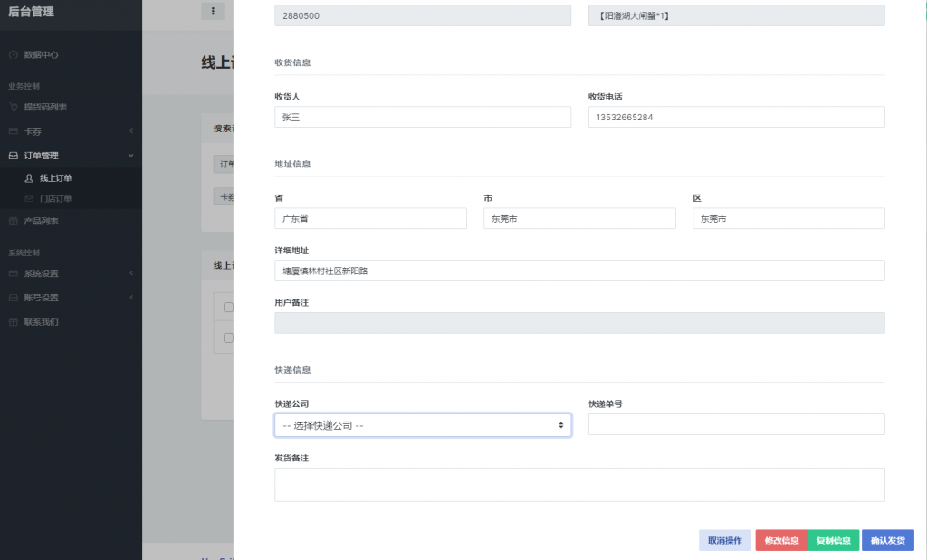Collapse the 订单管理 submenu chevron
This screenshot has width=927, height=560.
(x=131, y=156)
